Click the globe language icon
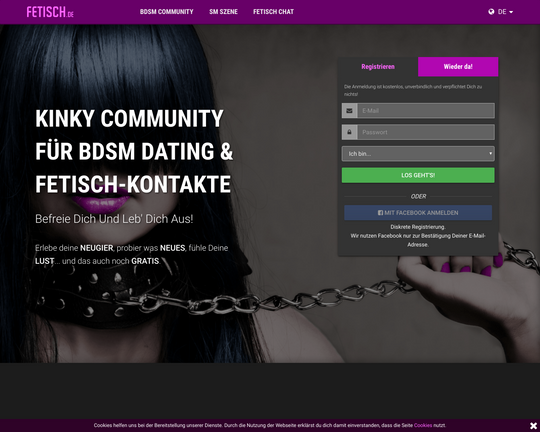This screenshot has height=432, width=540. pos(491,12)
